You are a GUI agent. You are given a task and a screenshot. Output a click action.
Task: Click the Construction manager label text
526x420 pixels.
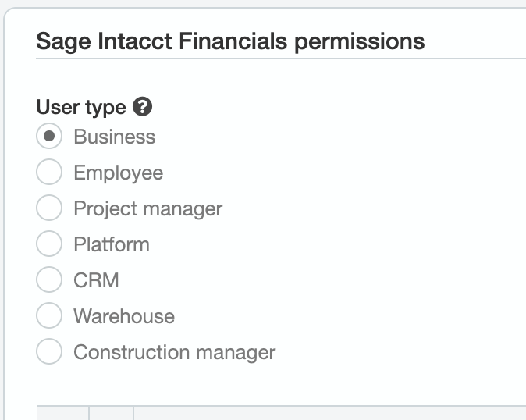[175, 352]
